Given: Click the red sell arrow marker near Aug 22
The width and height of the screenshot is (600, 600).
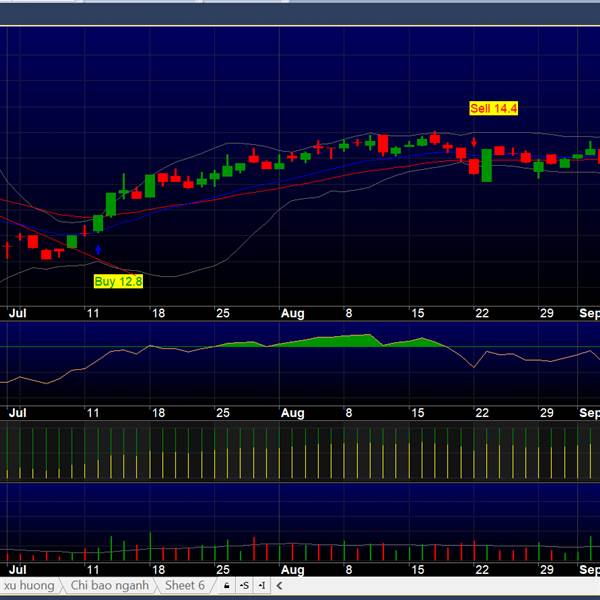Looking at the screenshot, I should coord(474,142).
